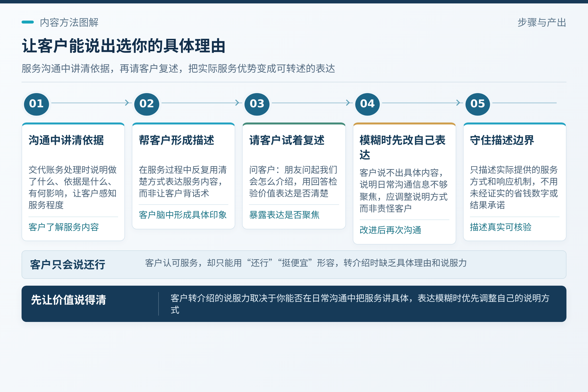The height and width of the screenshot is (392, 588).
Task: Click the card heading 帮客户形成描述
Action: click(176, 140)
